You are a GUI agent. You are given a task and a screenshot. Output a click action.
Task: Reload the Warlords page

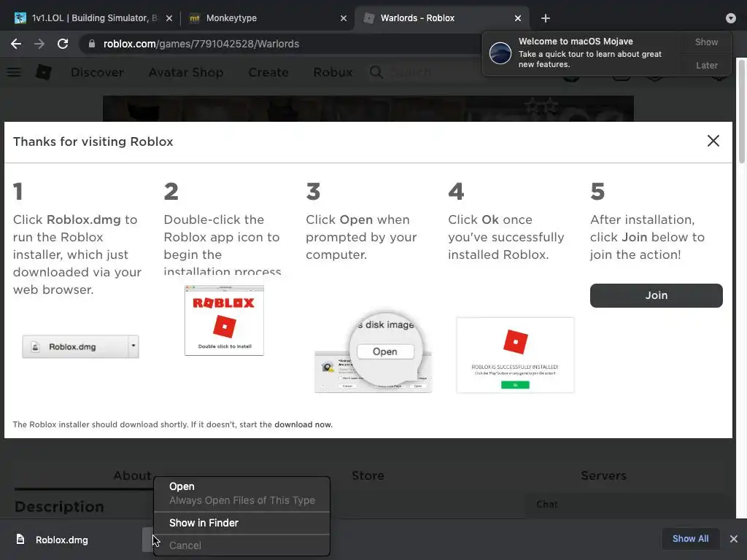(63, 44)
